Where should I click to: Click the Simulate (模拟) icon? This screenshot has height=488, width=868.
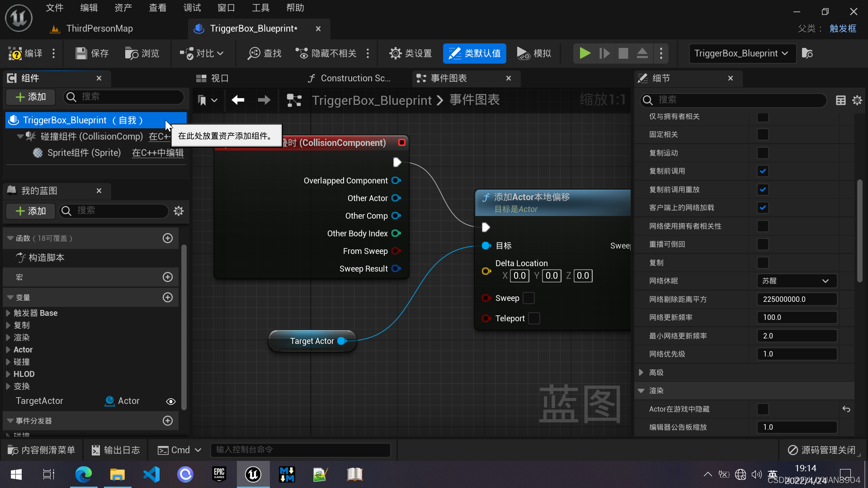[x=523, y=53]
